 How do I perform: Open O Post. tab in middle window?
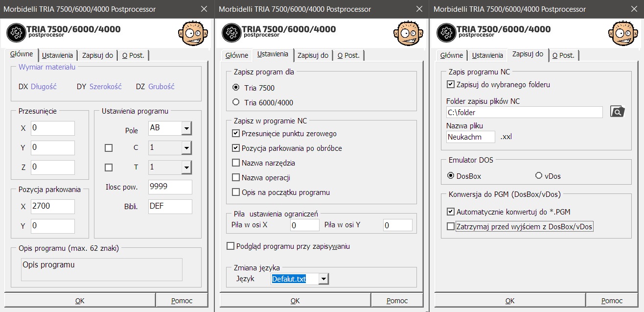(x=348, y=55)
